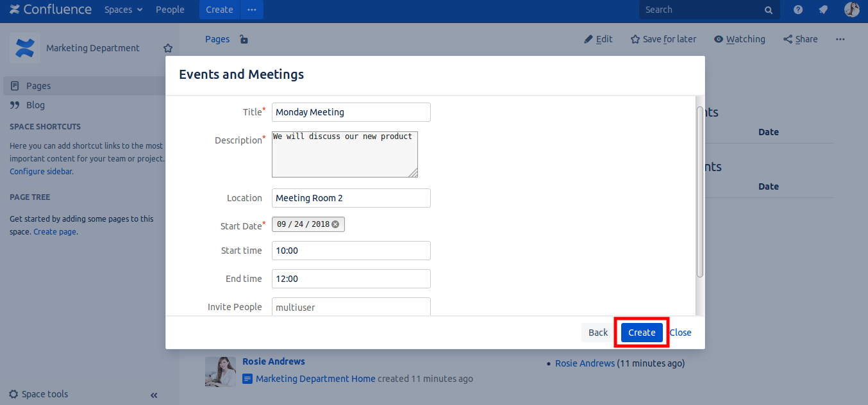Expand the more actions ellipsis menu

[x=840, y=39]
